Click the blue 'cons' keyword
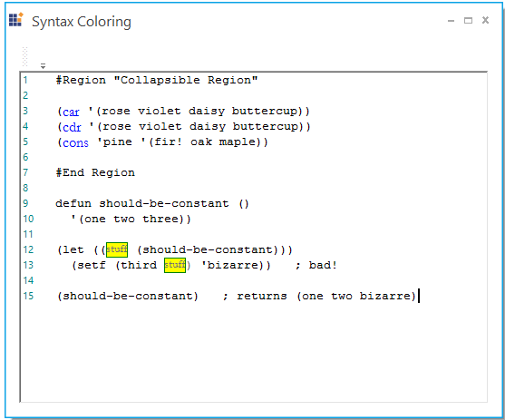Screen dimensions: 505x420 tap(75, 142)
